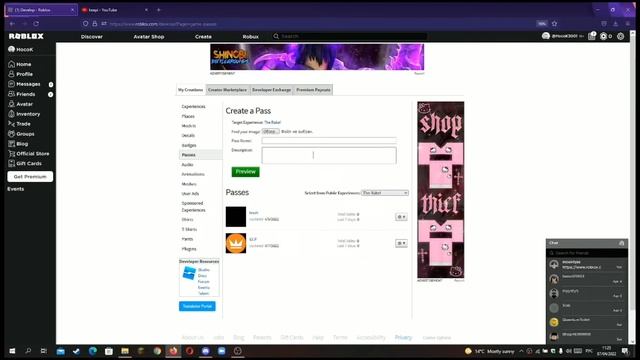Open File Explorer from the taskbar

click(x=124, y=351)
